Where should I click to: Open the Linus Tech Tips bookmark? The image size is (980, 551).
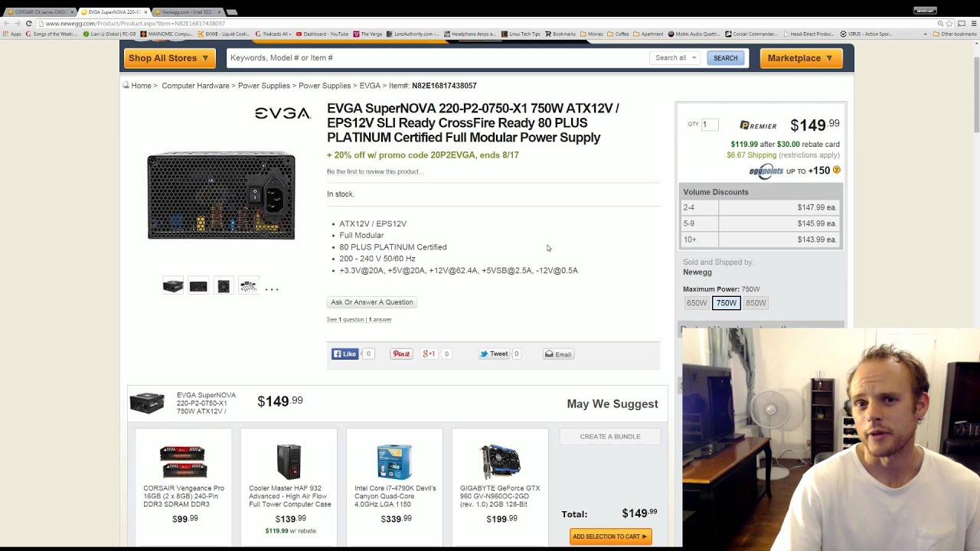521,34
